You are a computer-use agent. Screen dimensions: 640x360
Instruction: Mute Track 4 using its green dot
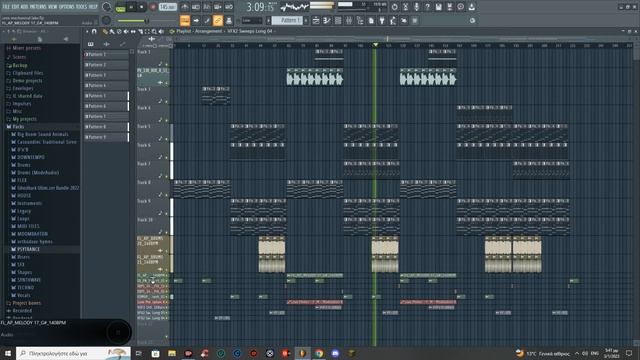tap(166, 120)
